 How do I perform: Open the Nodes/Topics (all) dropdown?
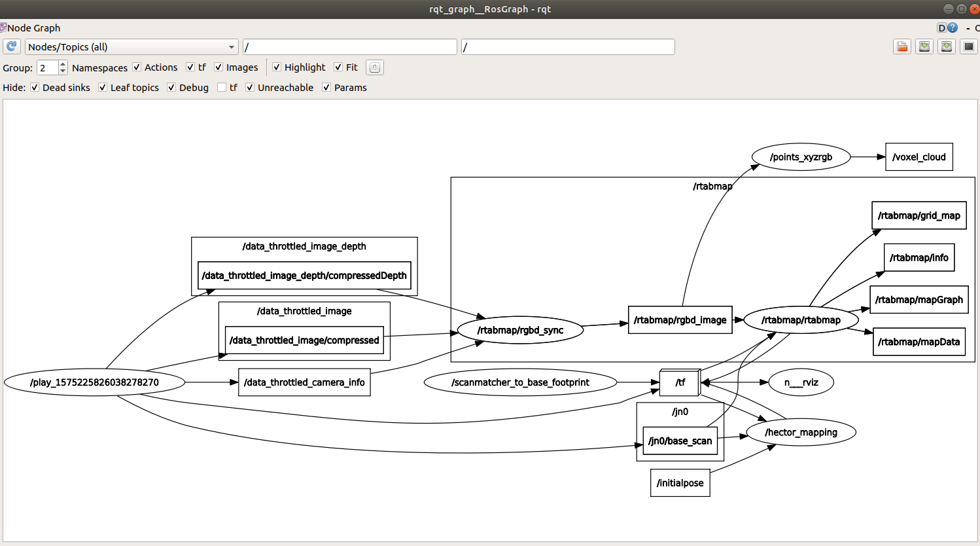point(131,47)
